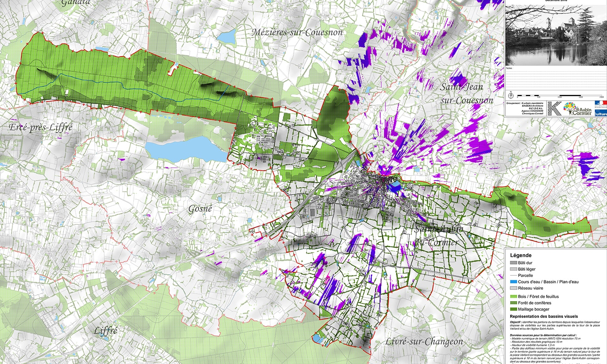
Task: Click the 'Cours d'eau / Bassin / Plan d'eau' label
Action: (548, 282)
